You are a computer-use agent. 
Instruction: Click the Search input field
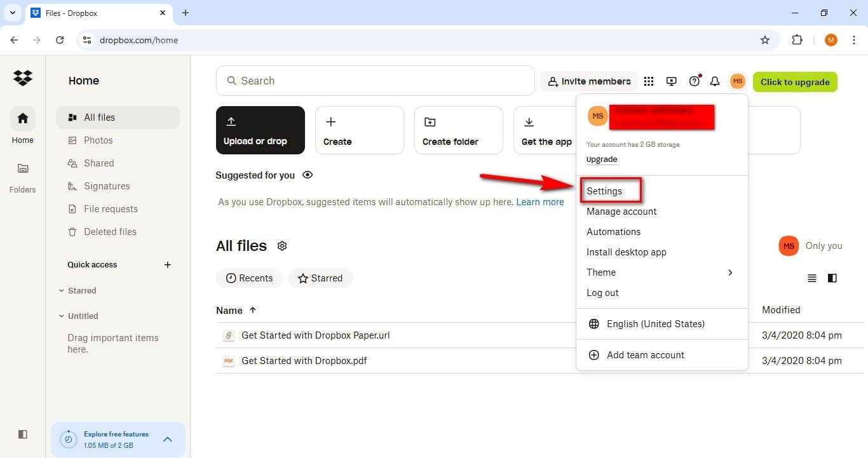(x=375, y=81)
